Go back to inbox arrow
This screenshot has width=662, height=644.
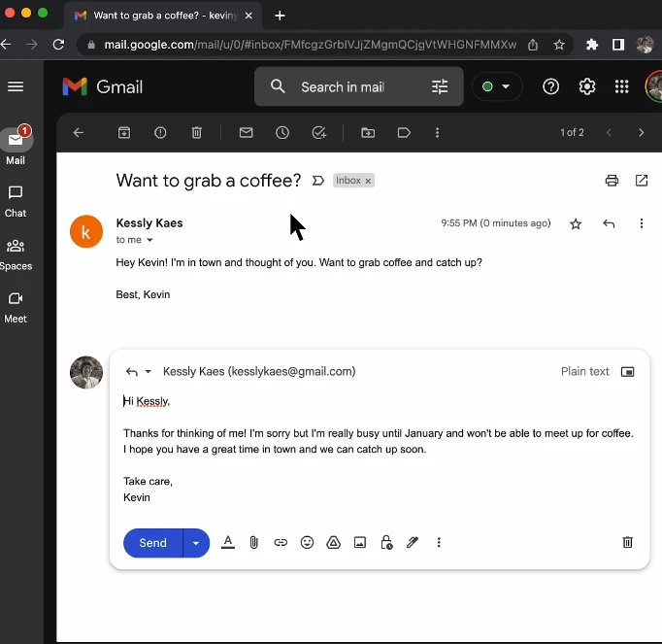(79, 133)
